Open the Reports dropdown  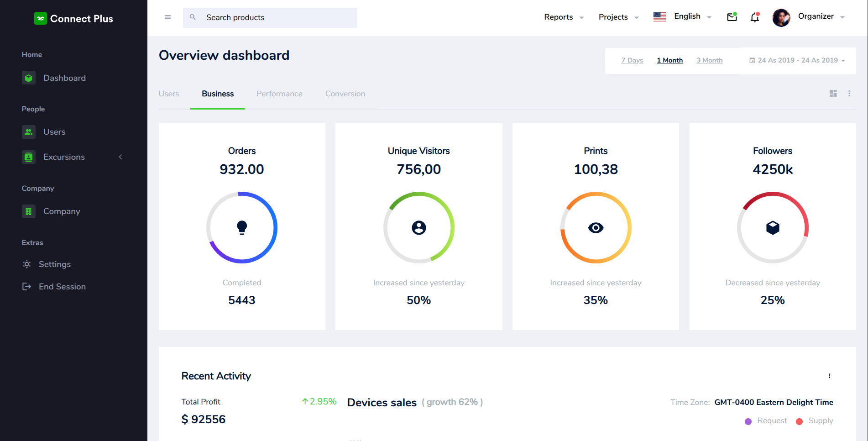click(x=563, y=17)
